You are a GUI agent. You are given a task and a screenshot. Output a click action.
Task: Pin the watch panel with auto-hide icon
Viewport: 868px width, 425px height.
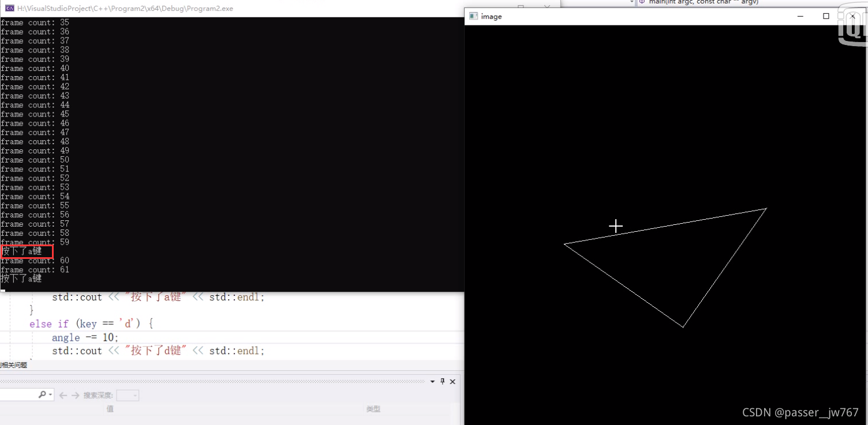[443, 381]
